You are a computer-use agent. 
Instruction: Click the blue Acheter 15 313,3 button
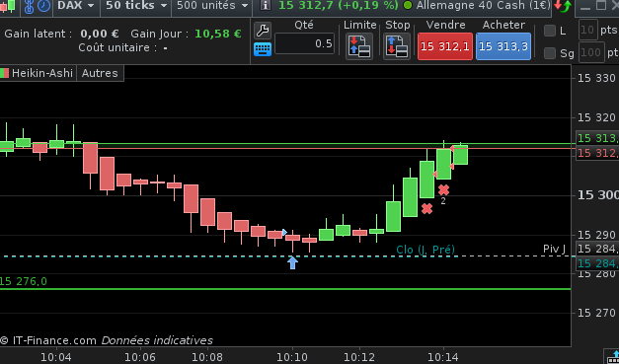[x=503, y=46]
